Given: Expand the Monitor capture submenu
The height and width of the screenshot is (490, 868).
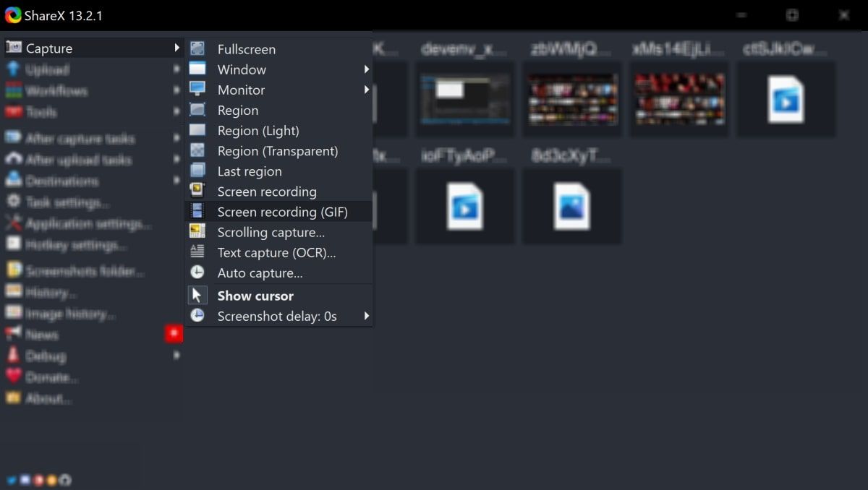Looking at the screenshot, I should tap(241, 90).
